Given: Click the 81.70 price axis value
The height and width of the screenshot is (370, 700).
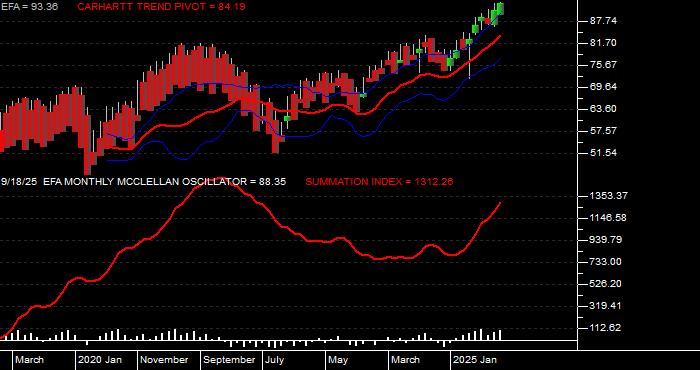Looking at the screenshot, I should coord(603,43).
